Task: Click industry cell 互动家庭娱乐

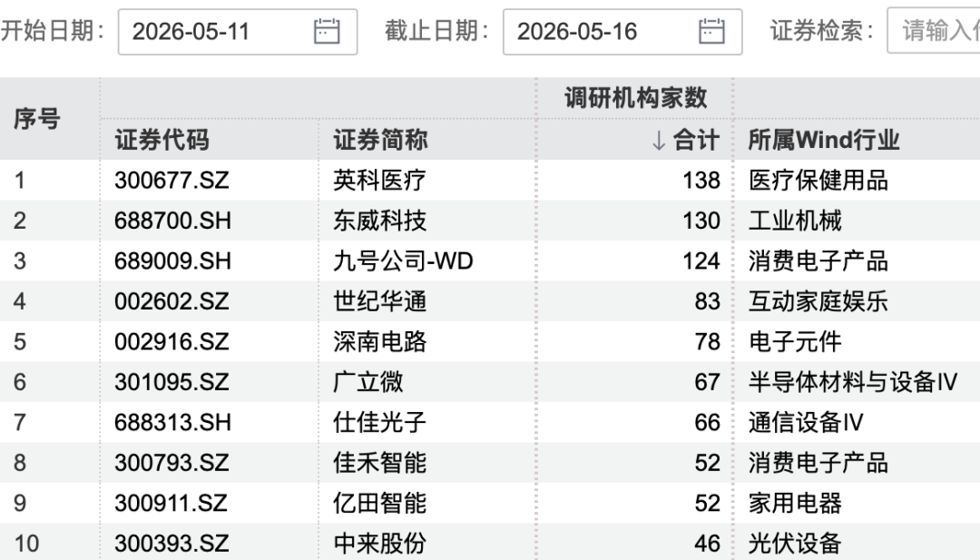Action: coord(818,301)
